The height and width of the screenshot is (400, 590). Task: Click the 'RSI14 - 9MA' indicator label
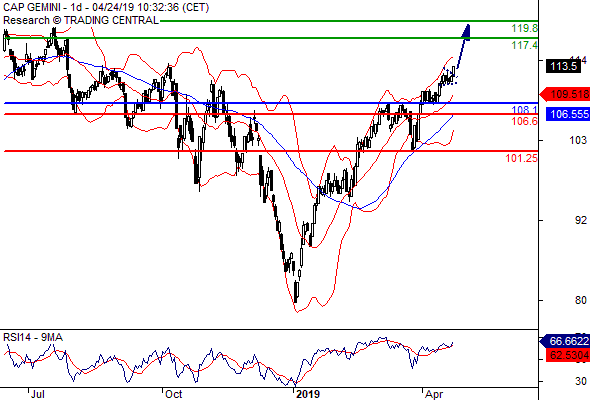coord(33,338)
